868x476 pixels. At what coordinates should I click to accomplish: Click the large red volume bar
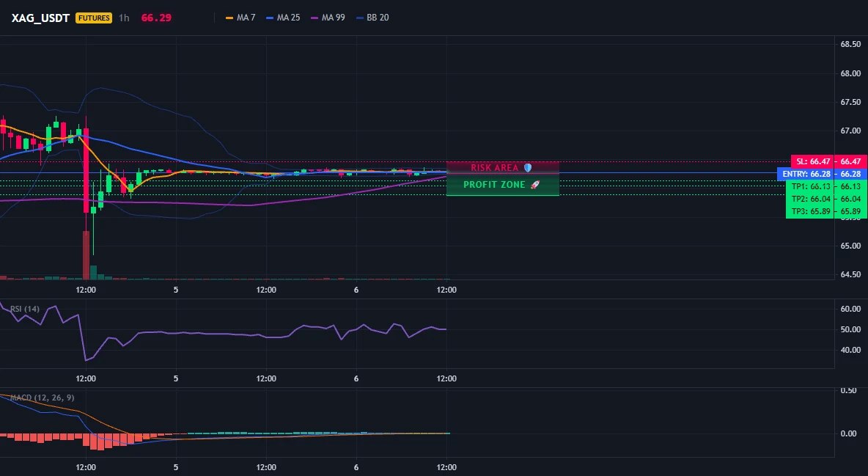[86, 255]
